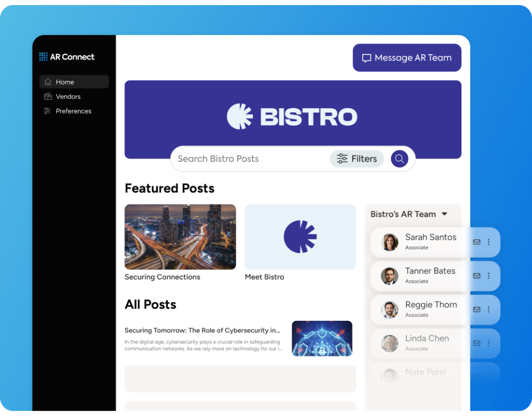Click the AR Connect logo icon
This screenshot has width=532, height=416.
[43, 57]
